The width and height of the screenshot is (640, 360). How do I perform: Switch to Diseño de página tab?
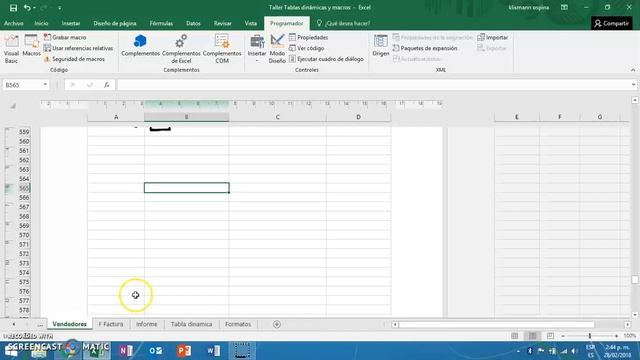pos(115,24)
